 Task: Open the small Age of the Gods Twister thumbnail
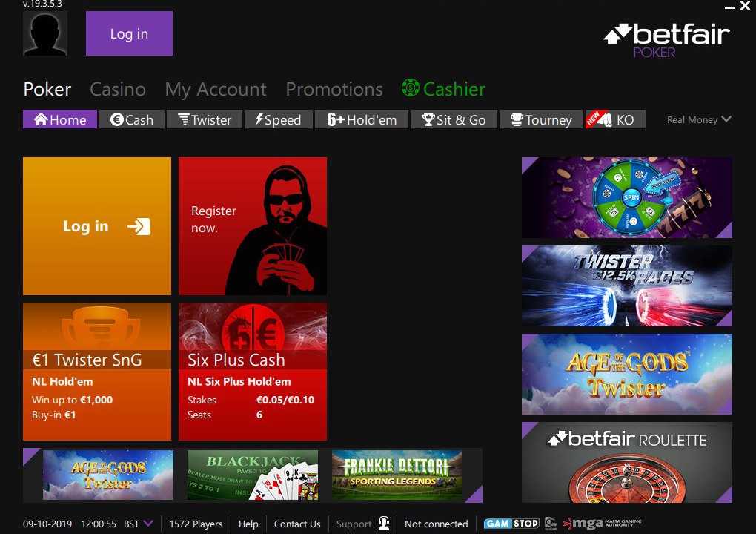tap(108, 475)
